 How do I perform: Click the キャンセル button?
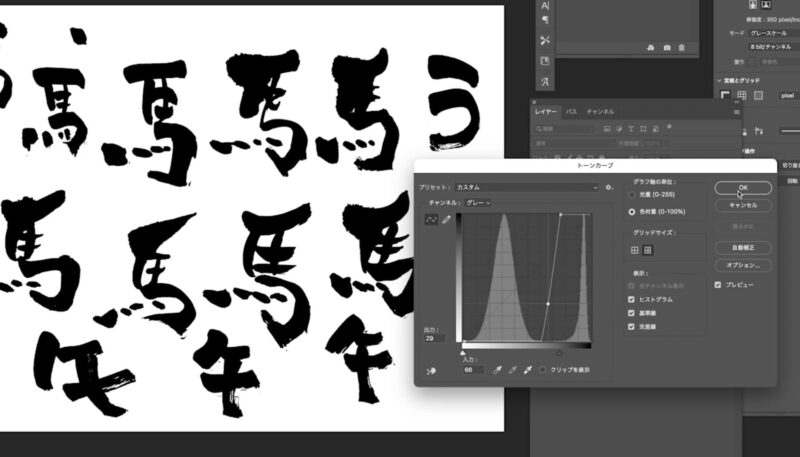click(x=743, y=205)
